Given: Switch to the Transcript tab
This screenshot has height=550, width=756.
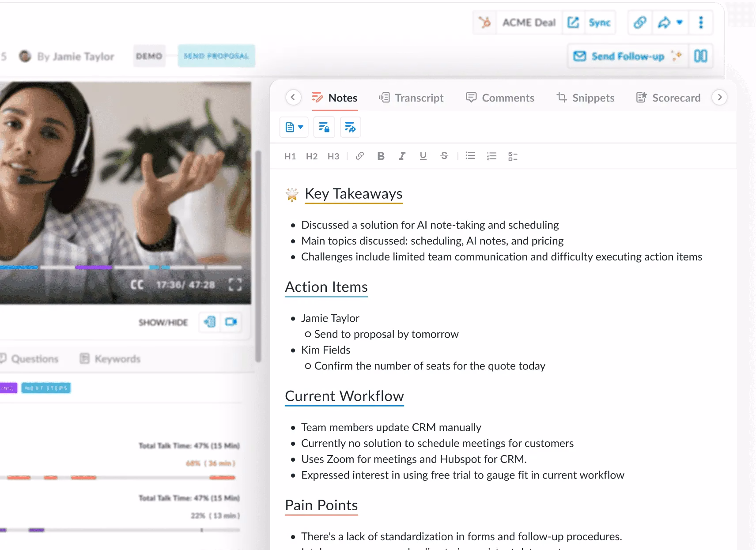Looking at the screenshot, I should coord(411,98).
